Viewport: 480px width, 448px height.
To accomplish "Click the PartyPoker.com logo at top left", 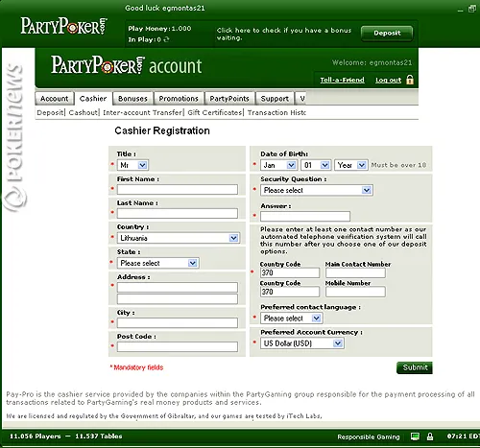I will pos(63,26).
